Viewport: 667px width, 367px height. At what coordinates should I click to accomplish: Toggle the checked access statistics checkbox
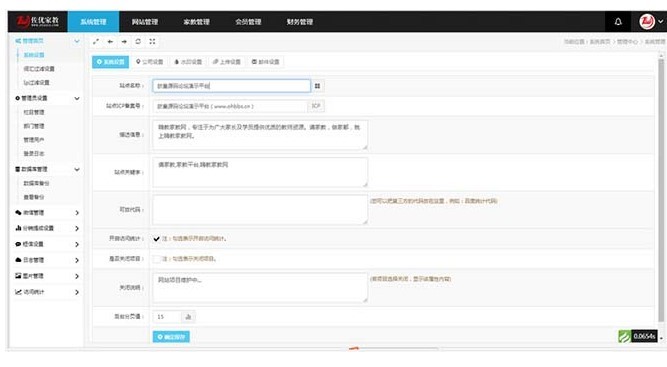coord(157,239)
